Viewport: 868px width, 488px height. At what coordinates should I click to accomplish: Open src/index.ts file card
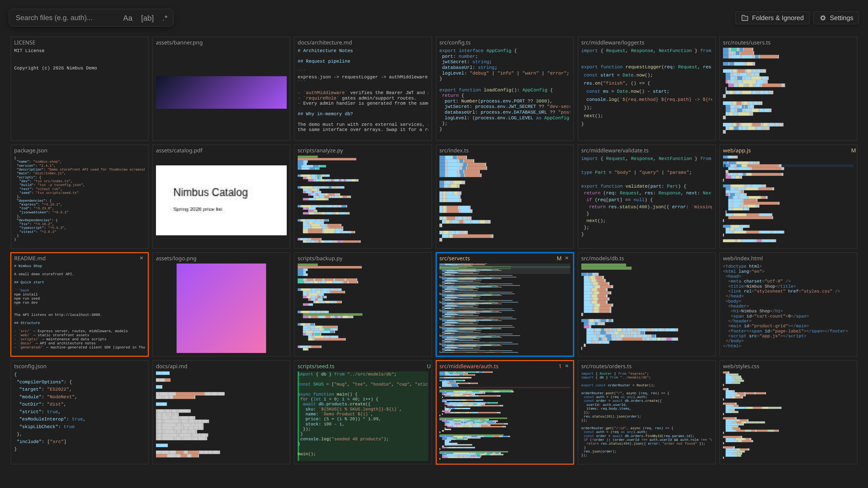tap(505, 197)
